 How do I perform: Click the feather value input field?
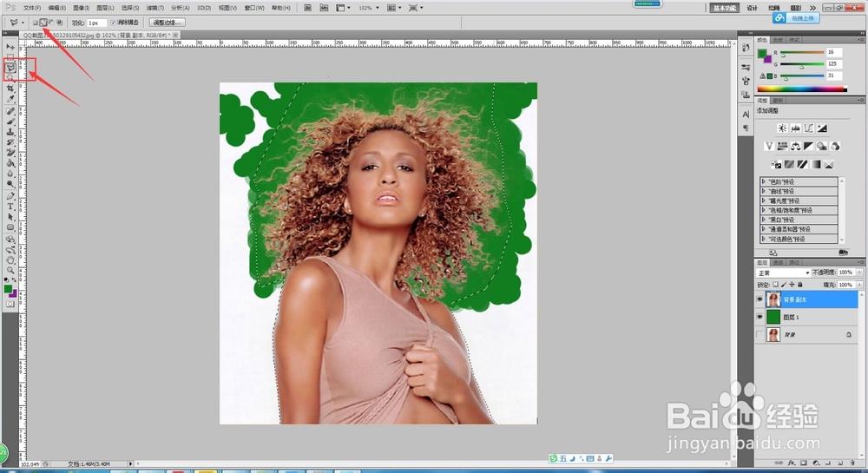click(x=95, y=23)
